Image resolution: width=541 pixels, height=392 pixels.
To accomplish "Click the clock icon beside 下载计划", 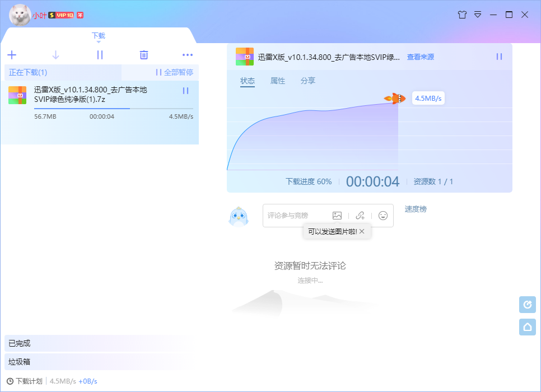I will pos(10,381).
